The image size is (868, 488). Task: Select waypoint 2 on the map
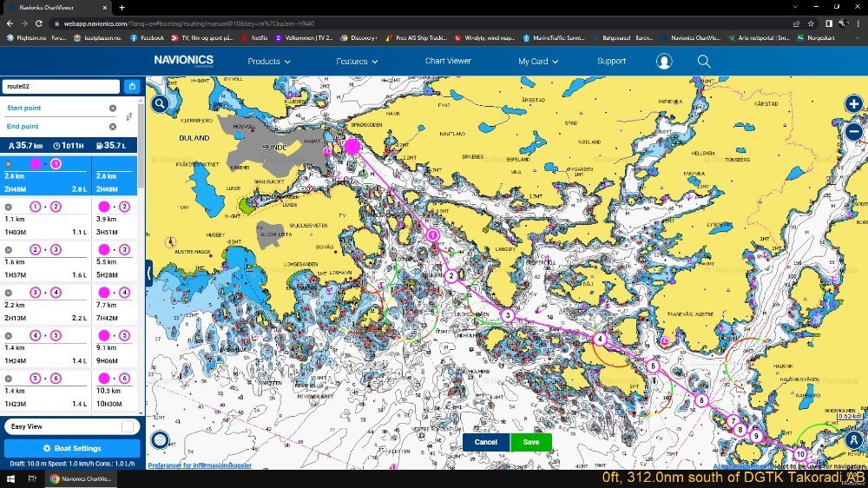click(451, 275)
